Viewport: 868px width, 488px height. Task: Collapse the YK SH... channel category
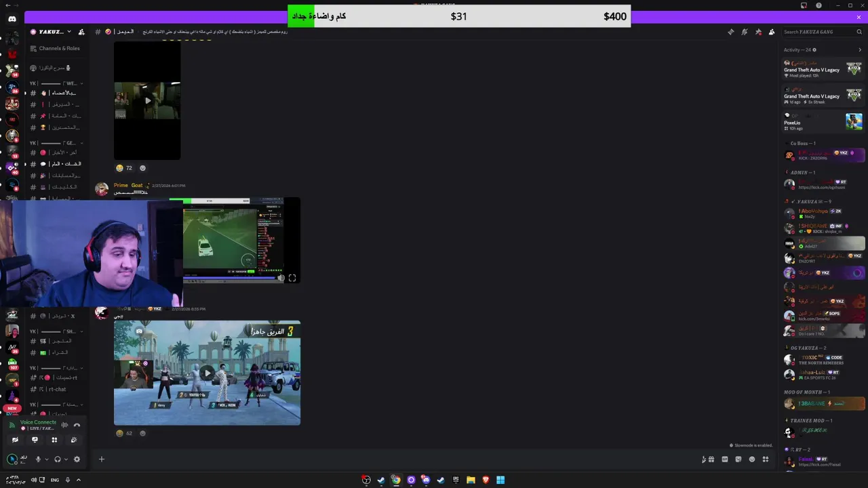click(56, 331)
